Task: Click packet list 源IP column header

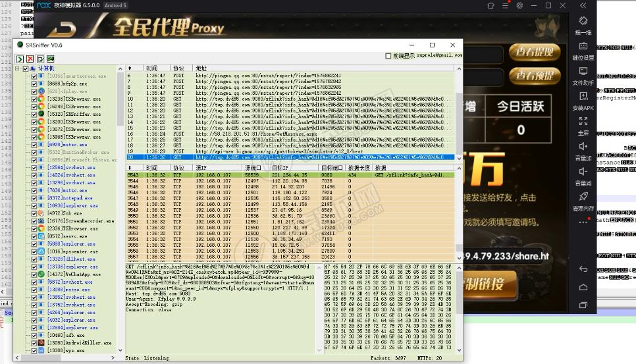Action: [x=218, y=168]
